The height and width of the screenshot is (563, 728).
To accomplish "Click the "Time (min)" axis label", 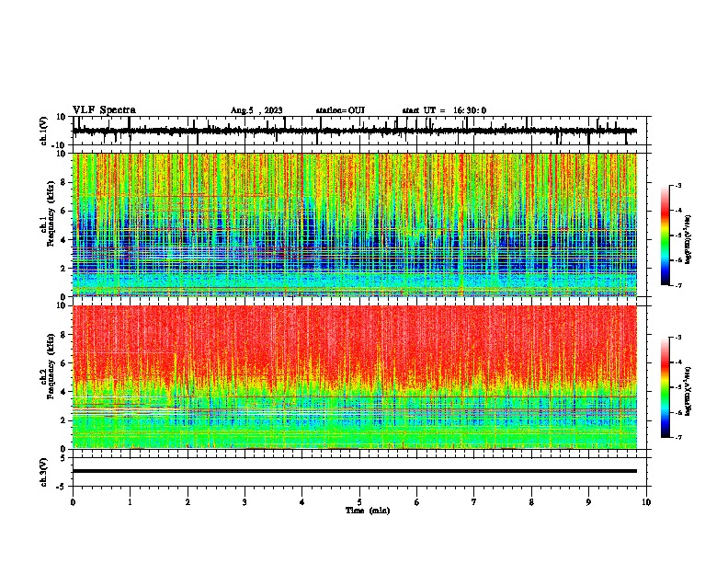I will (x=368, y=511).
